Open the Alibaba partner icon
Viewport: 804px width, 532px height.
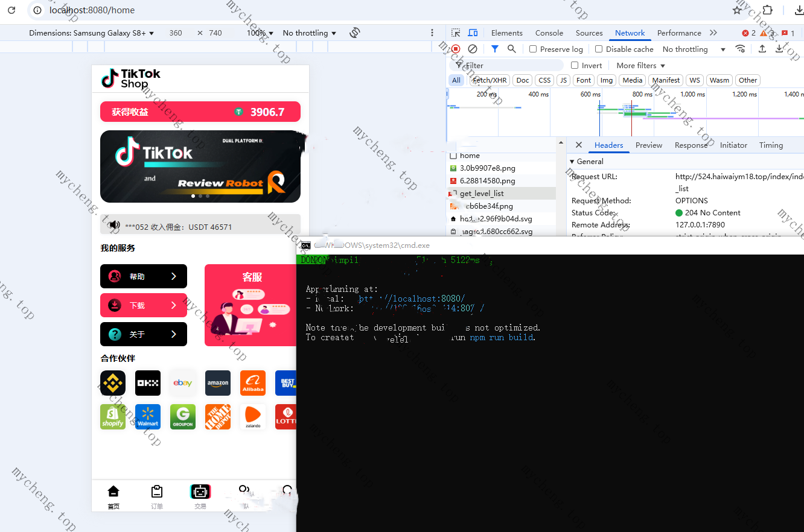(x=253, y=383)
